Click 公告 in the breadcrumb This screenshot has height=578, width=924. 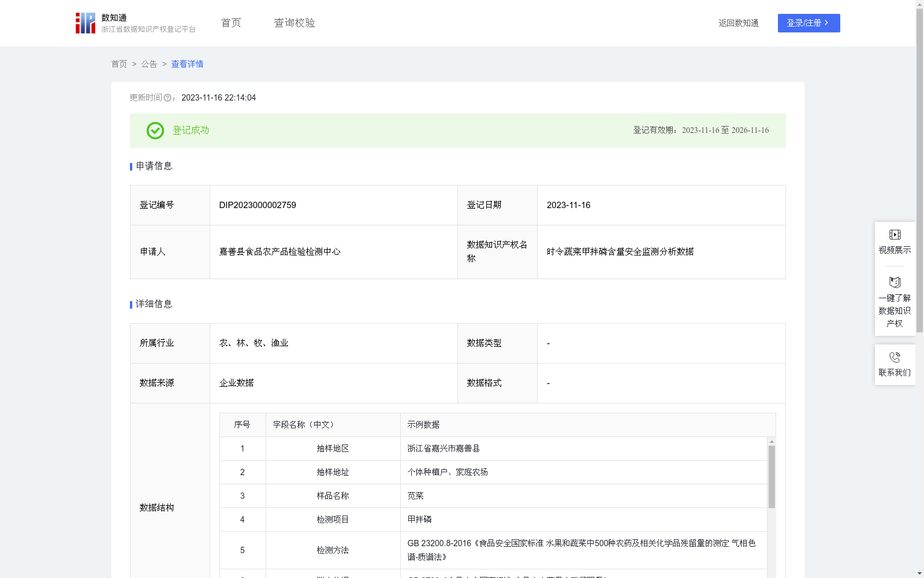pos(149,64)
